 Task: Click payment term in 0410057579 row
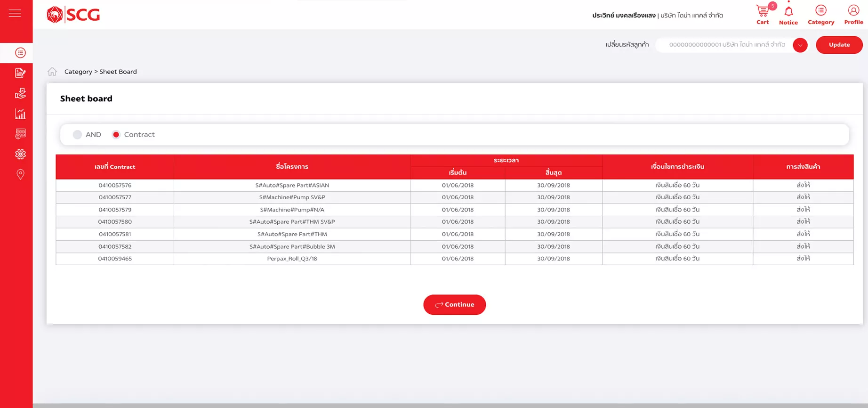click(677, 210)
